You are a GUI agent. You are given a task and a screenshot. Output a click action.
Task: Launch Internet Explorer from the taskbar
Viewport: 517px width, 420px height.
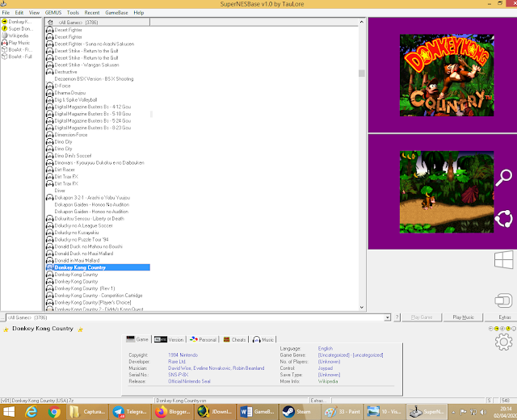(x=32, y=412)
